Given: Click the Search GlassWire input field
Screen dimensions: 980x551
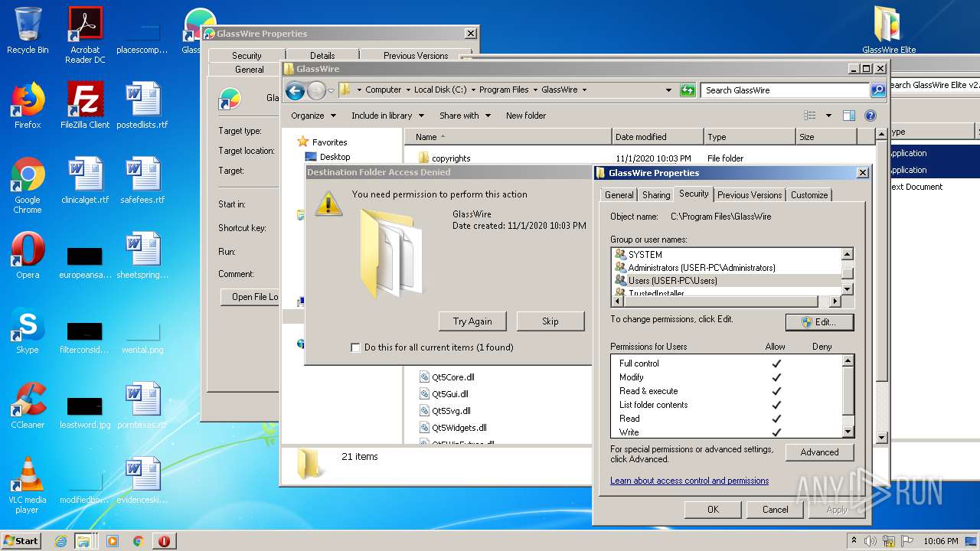Looking at the screenshot, I should (786, 90).
